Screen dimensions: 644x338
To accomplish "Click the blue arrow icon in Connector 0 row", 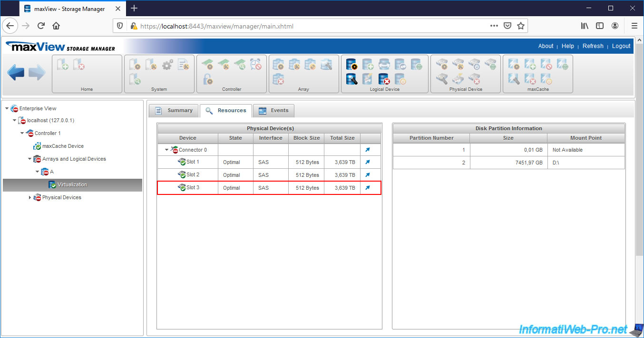I will click(367, 150).
